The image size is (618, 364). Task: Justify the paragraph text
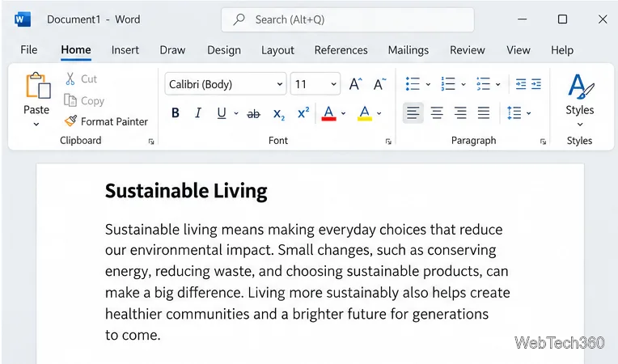point(484,113)
